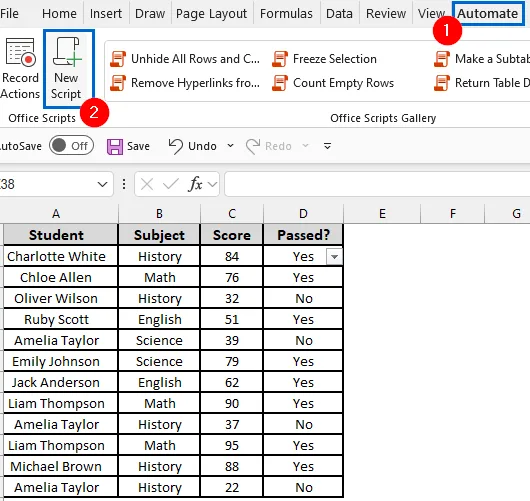The width and height of the screenshot is (530, 501).
Task: Confirm entry with checkmark icon
Action: click(171, 184)
